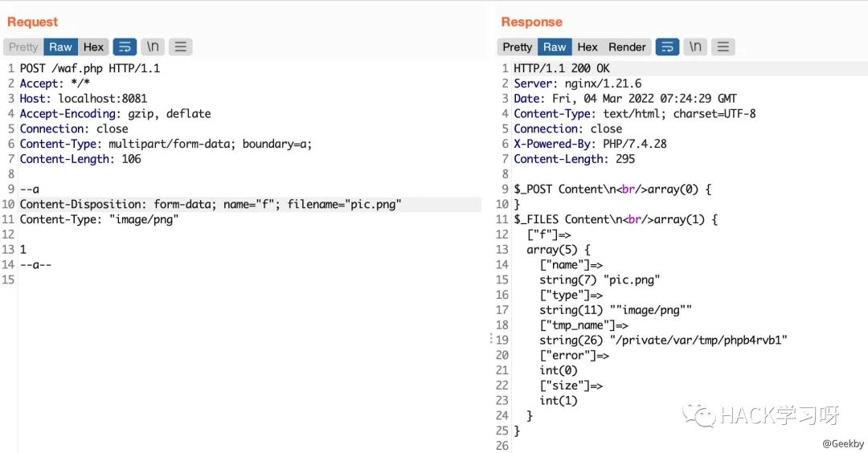Image resolution: width=868 pixels, height=453 pixels.
Task: Switch the Response view to Pretty
Action: coord(518,47)
